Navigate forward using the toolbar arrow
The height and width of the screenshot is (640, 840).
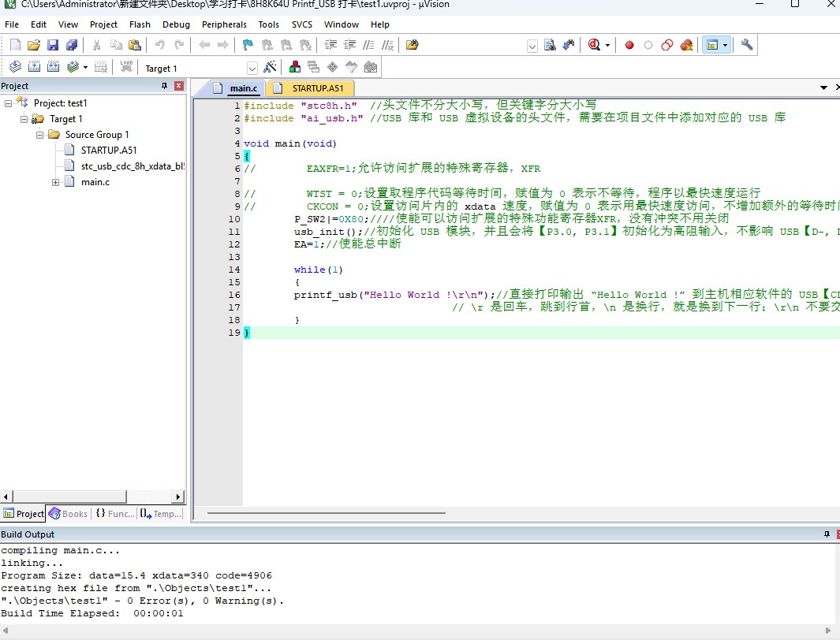click(223, 45)
